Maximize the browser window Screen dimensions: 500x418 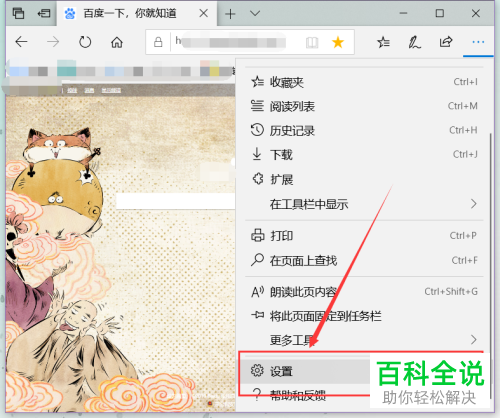click(440, 13)
